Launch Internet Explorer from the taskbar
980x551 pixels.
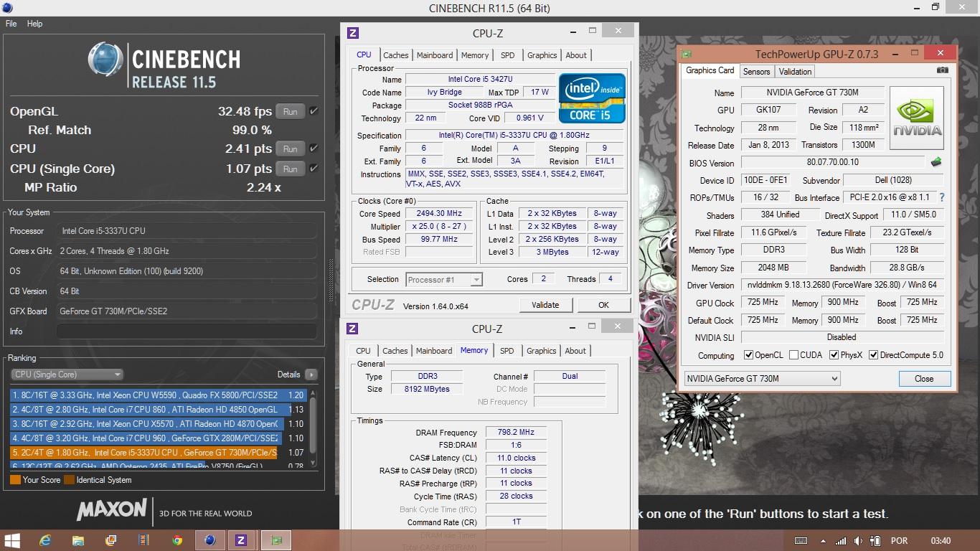[x=47, y=540]
